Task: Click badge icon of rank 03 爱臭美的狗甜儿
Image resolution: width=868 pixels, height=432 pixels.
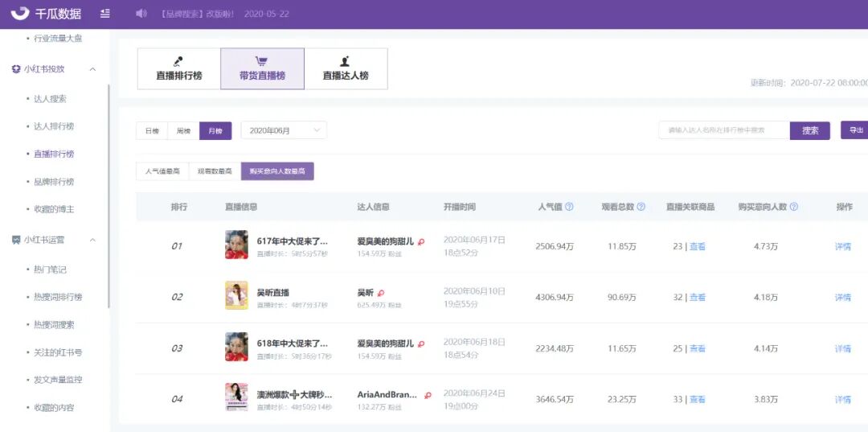Action: tap(421, 344)
